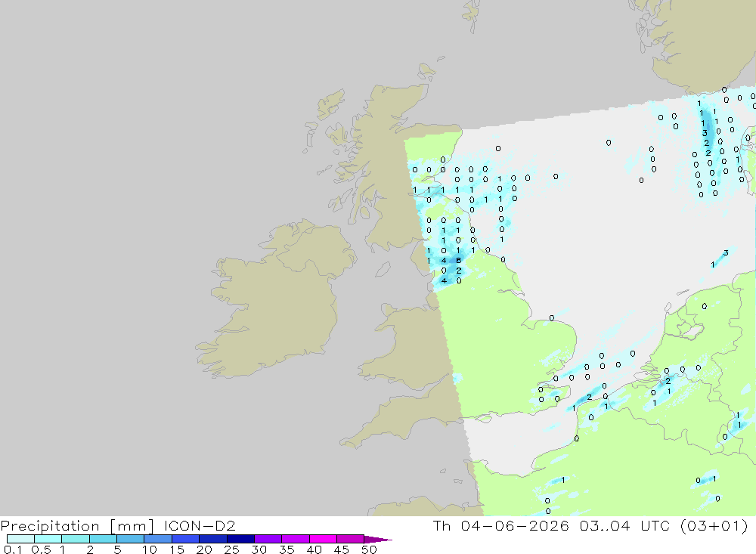Click the ICON-D2 model label

point(200,526)
